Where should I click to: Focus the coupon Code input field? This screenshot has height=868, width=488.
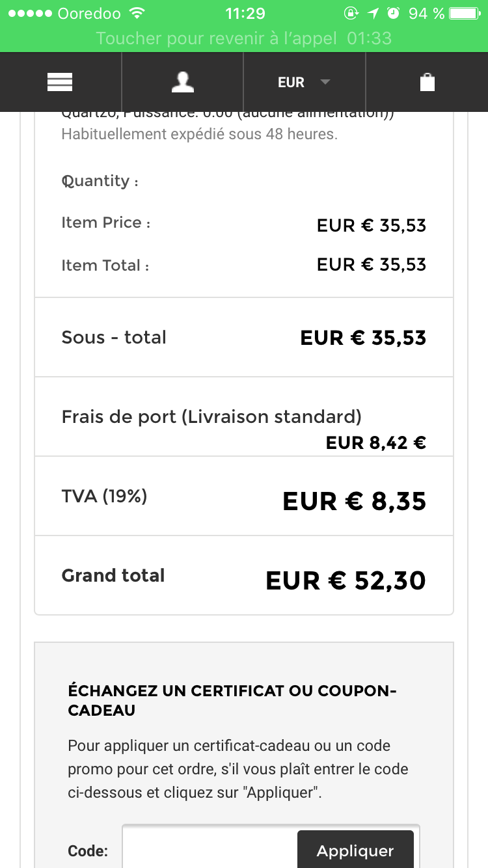210,850
